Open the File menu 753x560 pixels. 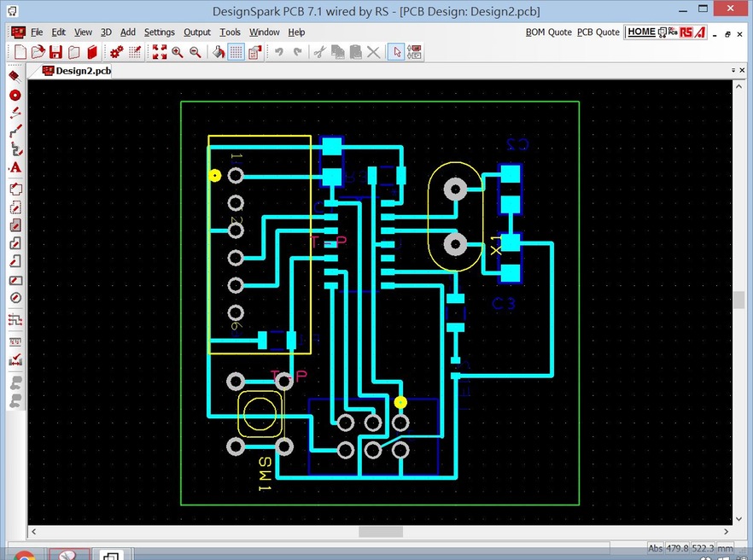[x=37, y=32]
